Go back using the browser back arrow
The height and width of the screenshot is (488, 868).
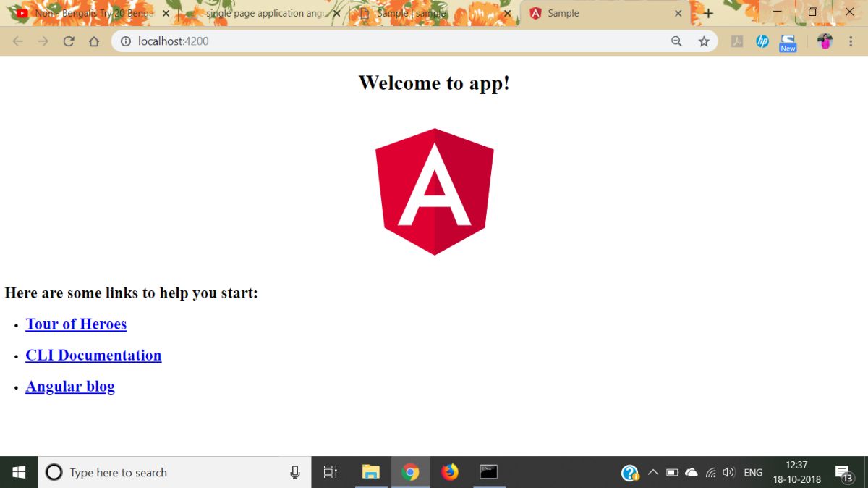[x=17, y=41]
